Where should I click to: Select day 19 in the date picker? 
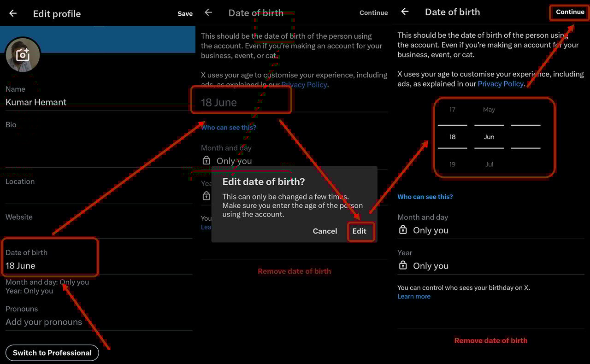[x=452, y=164]
